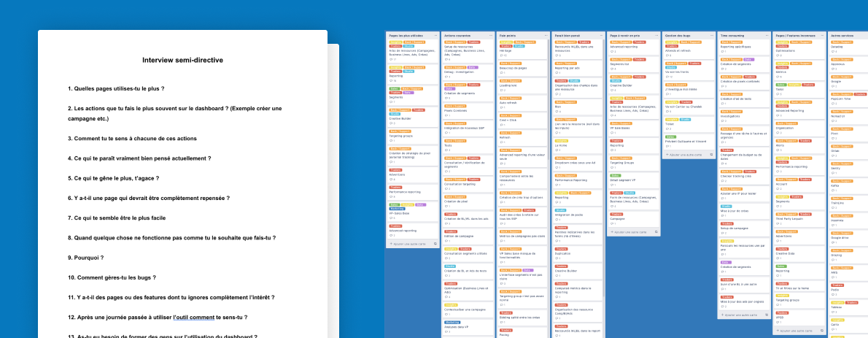Click the 'Interview semi-directive' document title
Viewport: 868px width, 338px height.
pos(182,60)
